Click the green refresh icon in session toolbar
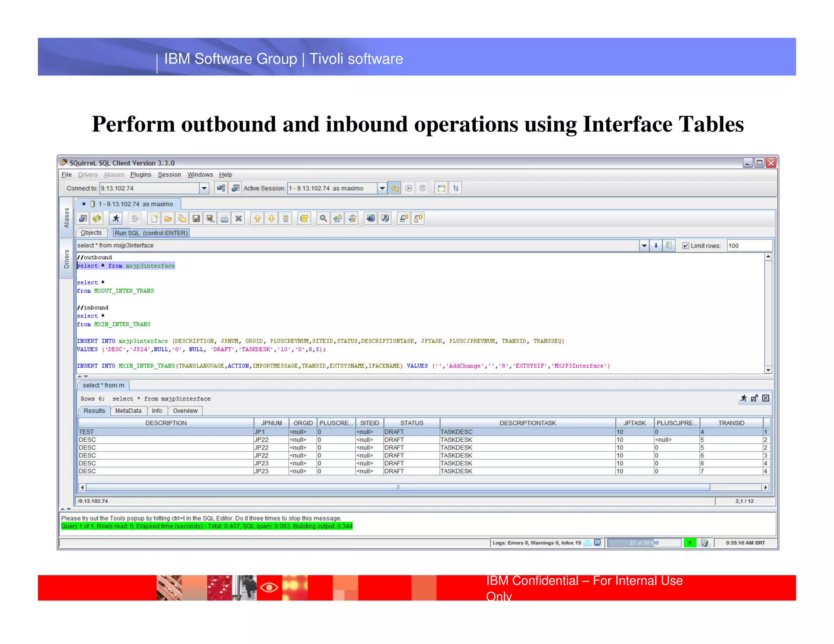The image size is (834, 644). point(97,219)
